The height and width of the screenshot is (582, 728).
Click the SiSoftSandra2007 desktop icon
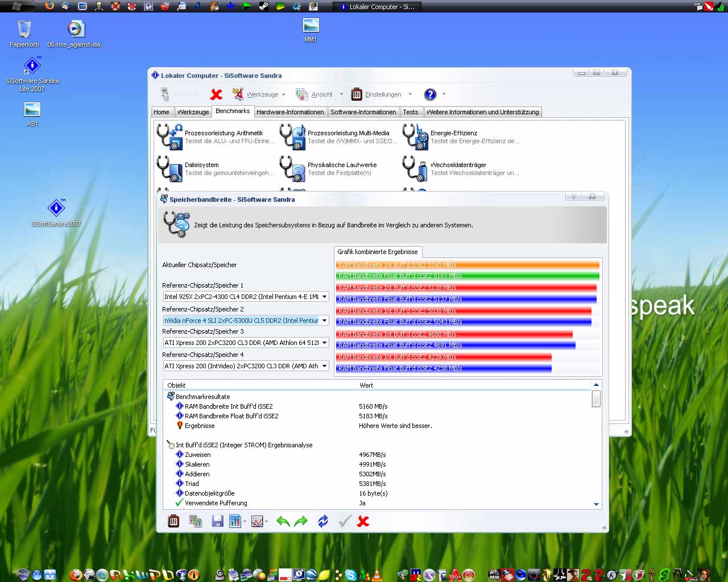point(56,213)
